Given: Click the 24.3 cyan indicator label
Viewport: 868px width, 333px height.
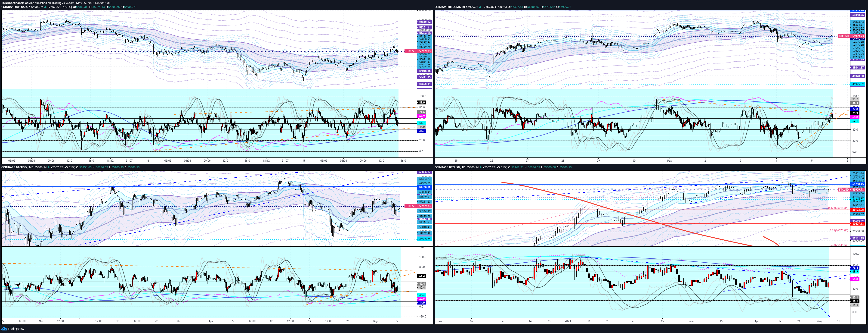Looking at the screenshot, I should 422,295.
